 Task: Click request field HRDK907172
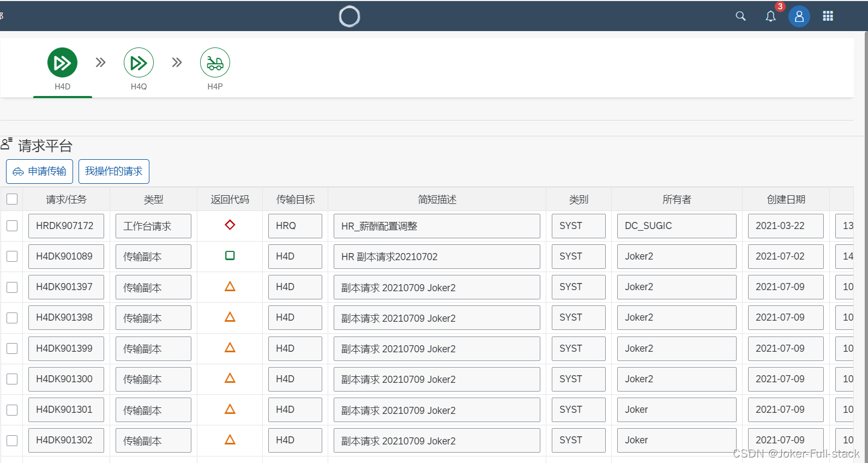click(x=66, y=226)
